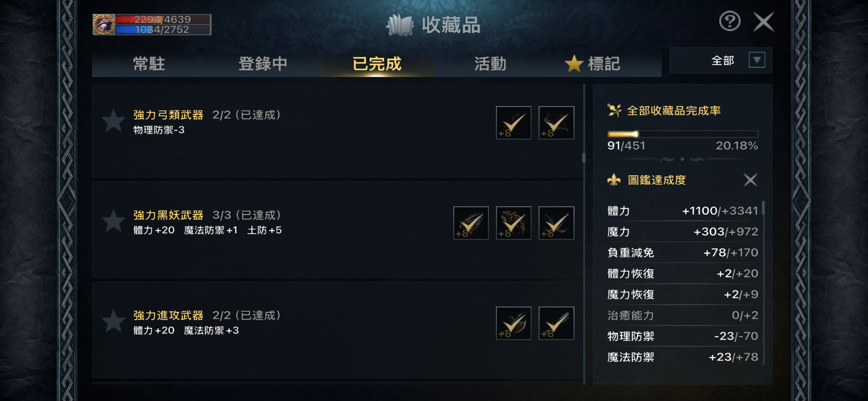Viewport: 868px width, 401px height.
Task: Select second item in 強力進攻武器 set
Action: tap(556, 324)
